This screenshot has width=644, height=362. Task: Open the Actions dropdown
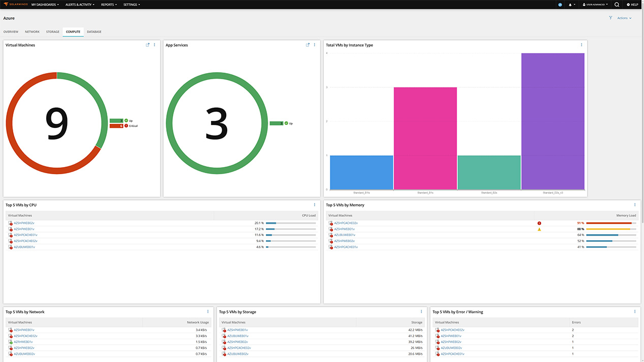click(x=625, y=17)
